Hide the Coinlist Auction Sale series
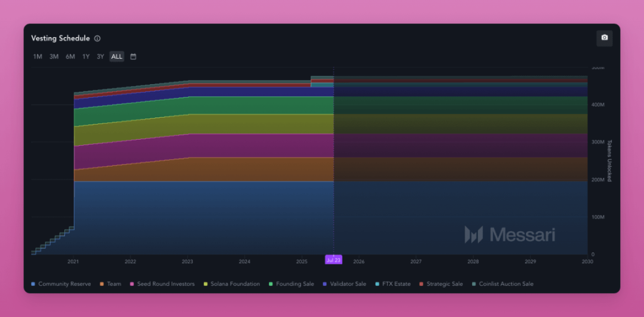Image resolution: width=644 pixels, height=317 pixels. coord(502,284)
